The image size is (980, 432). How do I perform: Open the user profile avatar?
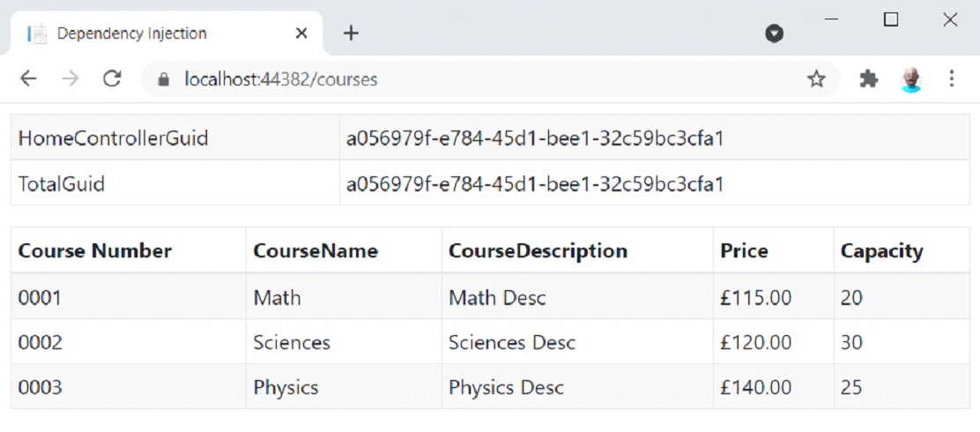(x=911, y=79)
